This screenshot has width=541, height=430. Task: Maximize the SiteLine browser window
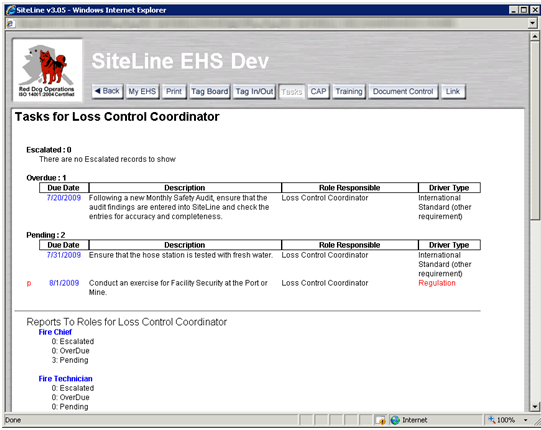524,10
